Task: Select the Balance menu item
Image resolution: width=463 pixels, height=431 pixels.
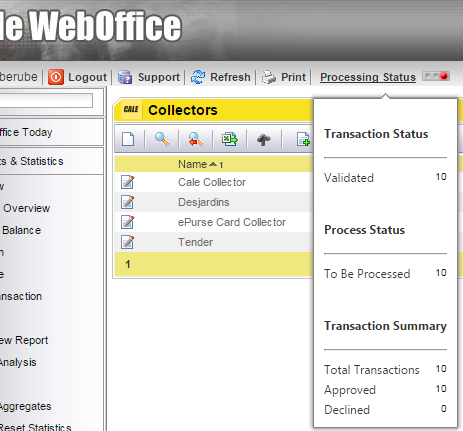Action: 21,230
